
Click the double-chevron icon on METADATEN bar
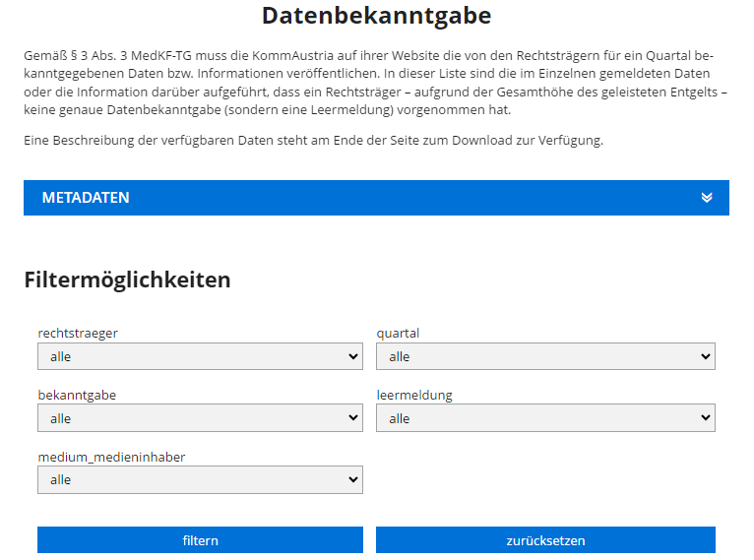coord(707,198)
